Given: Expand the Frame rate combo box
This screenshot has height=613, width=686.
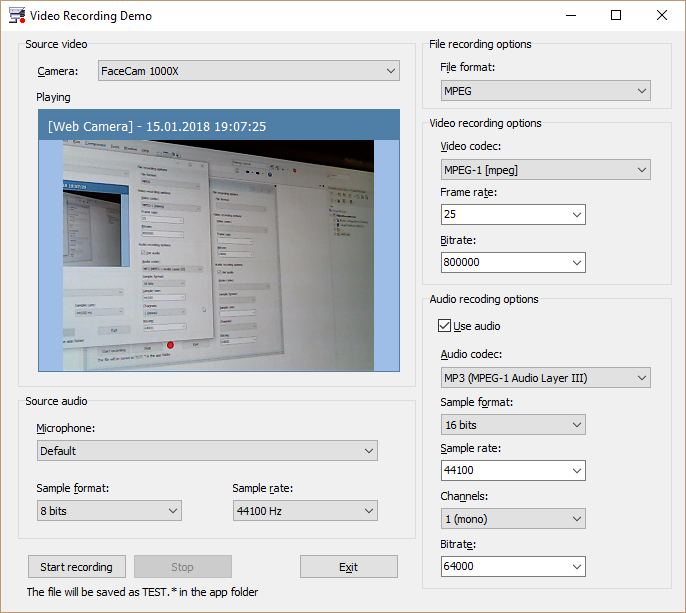Looking at the screenshot, I should 576,215.
